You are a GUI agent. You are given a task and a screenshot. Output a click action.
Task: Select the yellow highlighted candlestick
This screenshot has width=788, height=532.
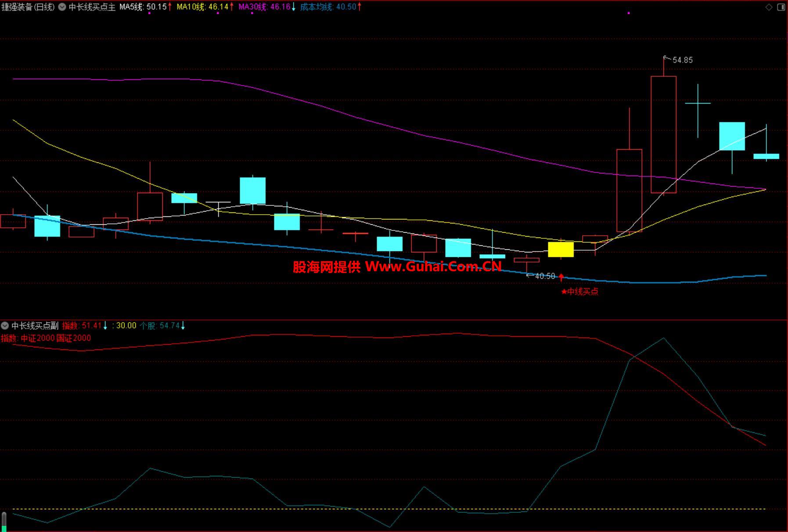[561, 249]
